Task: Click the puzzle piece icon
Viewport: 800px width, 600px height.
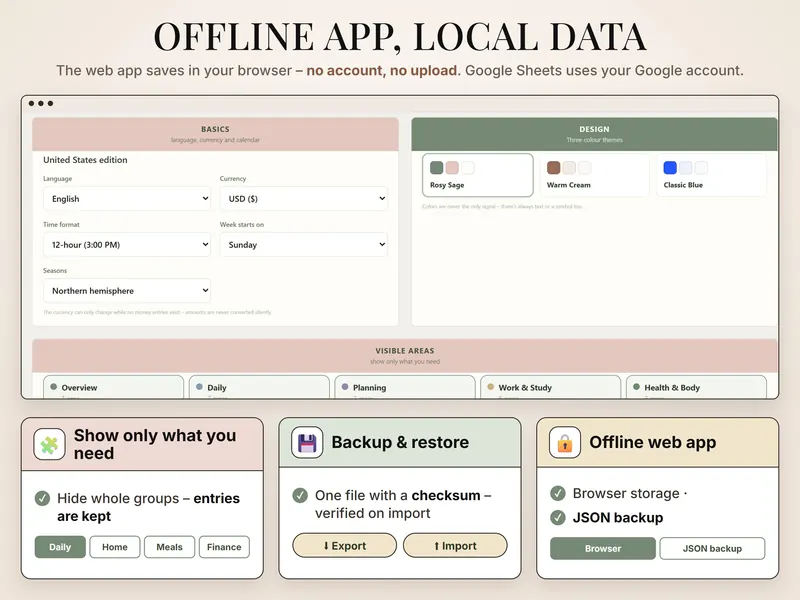Action: point(49,444)
